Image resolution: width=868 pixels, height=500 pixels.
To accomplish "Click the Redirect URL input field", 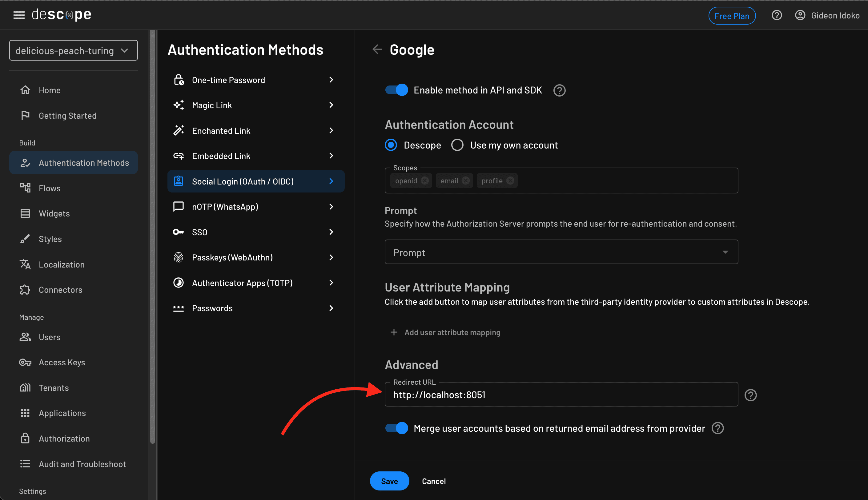I will point(561,395).
